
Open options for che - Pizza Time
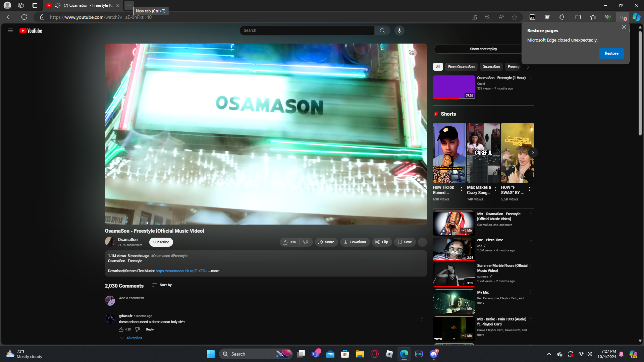[x=531, y=241]
